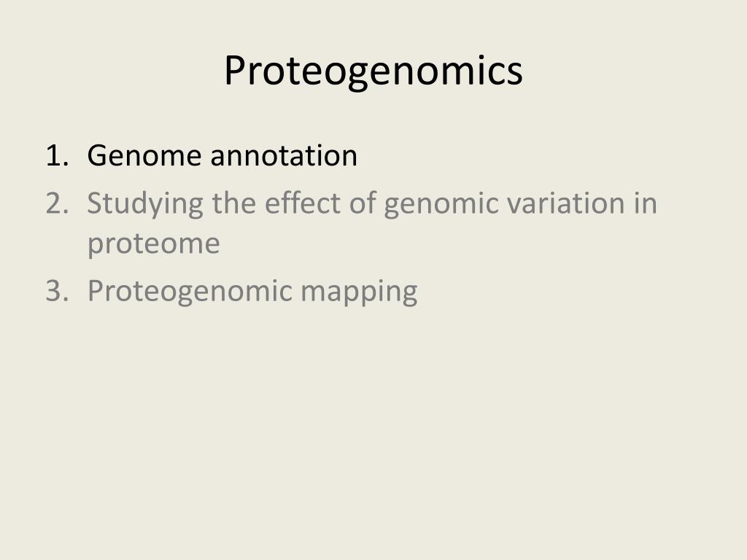Click the word Proteogenomic in third item

click(x=190, y=292)
